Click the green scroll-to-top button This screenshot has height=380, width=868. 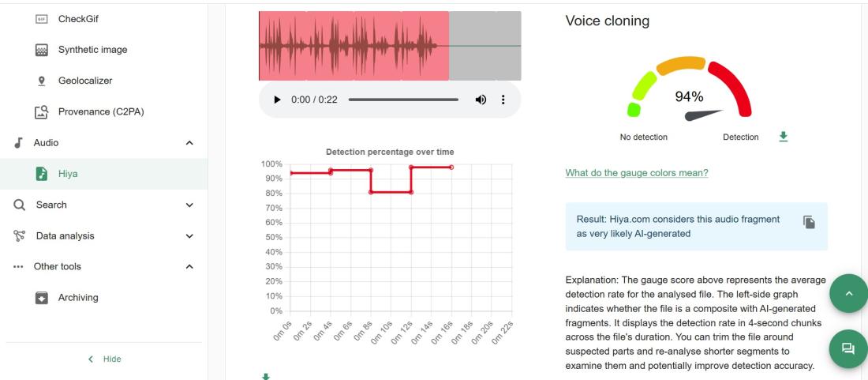click(x=848, y=293)
